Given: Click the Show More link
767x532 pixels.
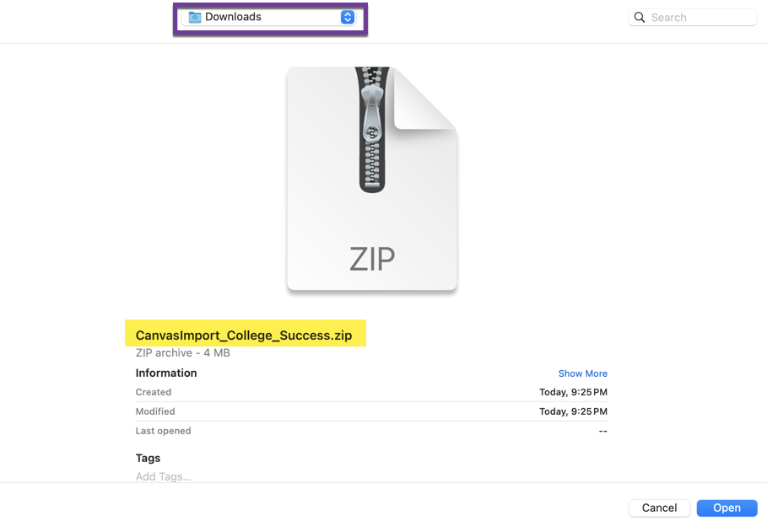Looking at the screenshot, I should point(582,373).
